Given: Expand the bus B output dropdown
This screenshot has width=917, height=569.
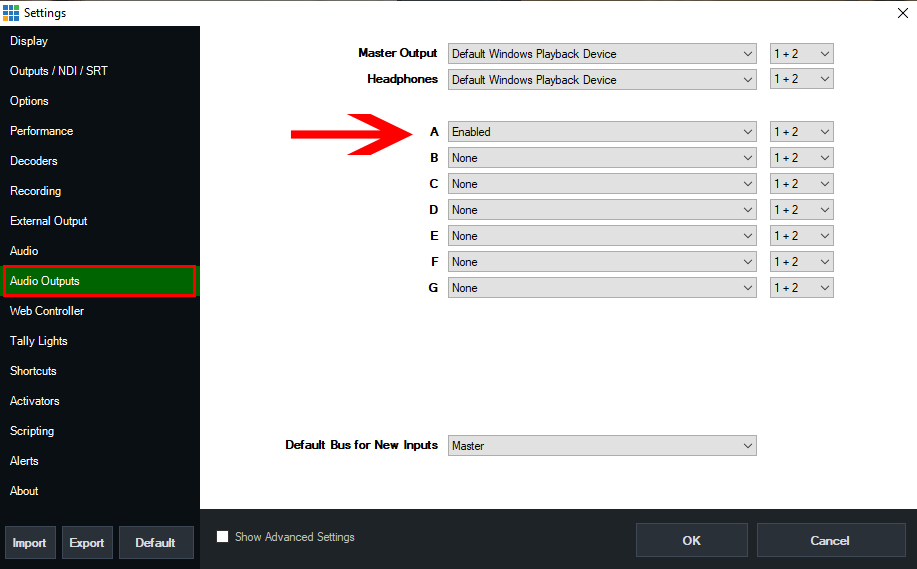Looking at the screenshot, I should tap(602, 158).
